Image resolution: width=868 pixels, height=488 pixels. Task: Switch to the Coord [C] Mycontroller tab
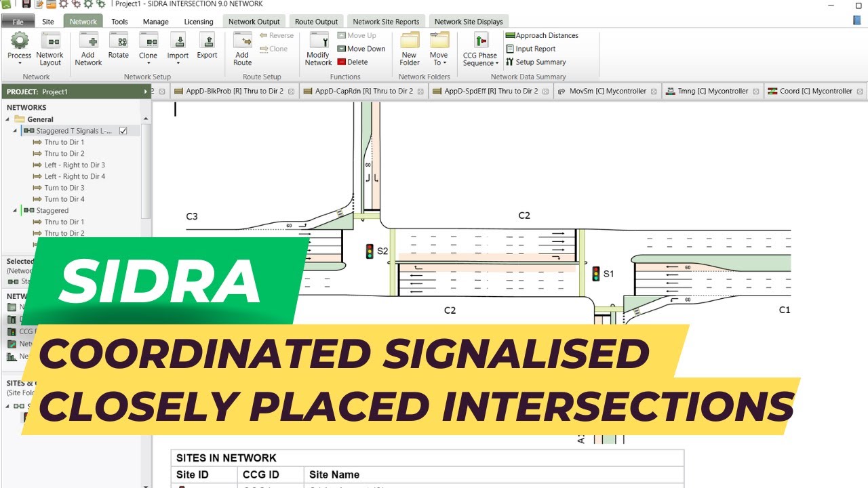coord(816,91)
